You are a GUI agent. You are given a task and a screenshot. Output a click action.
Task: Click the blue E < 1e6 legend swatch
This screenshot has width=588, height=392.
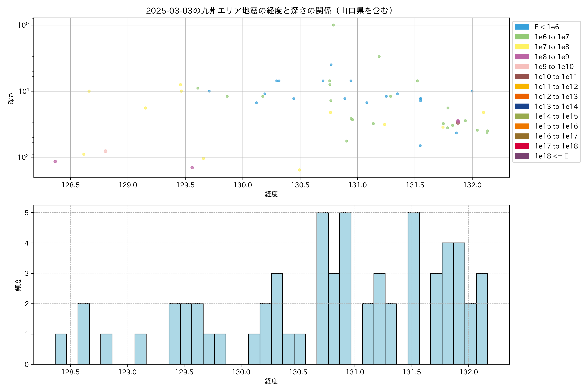522,27
